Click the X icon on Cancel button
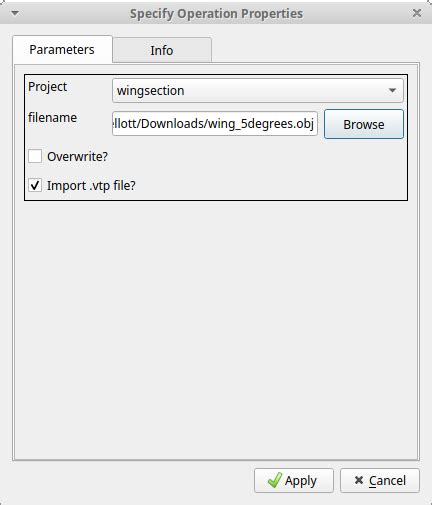Viewport: 432px width, 505px height. [359, 480]
